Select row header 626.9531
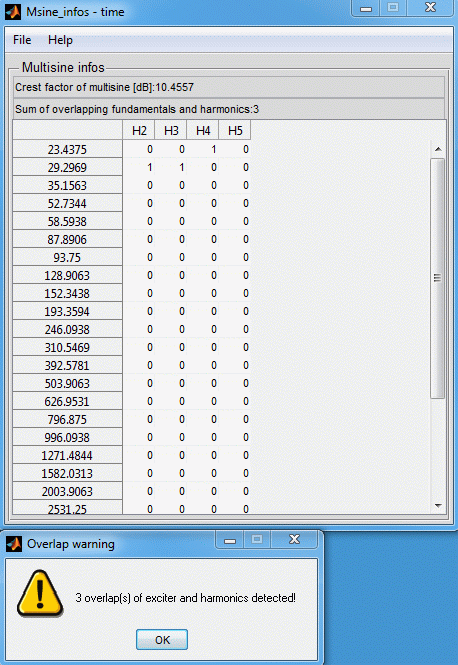 point(67,401)
